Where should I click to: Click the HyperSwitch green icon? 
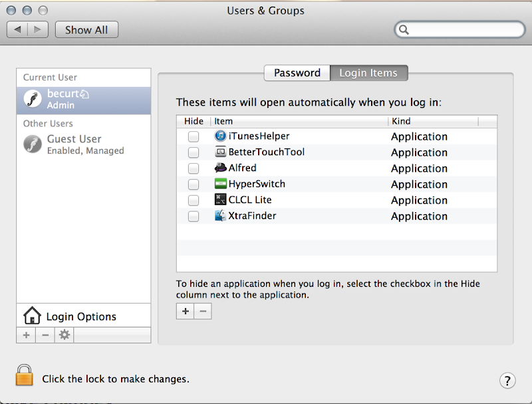(x=221, y=184)
